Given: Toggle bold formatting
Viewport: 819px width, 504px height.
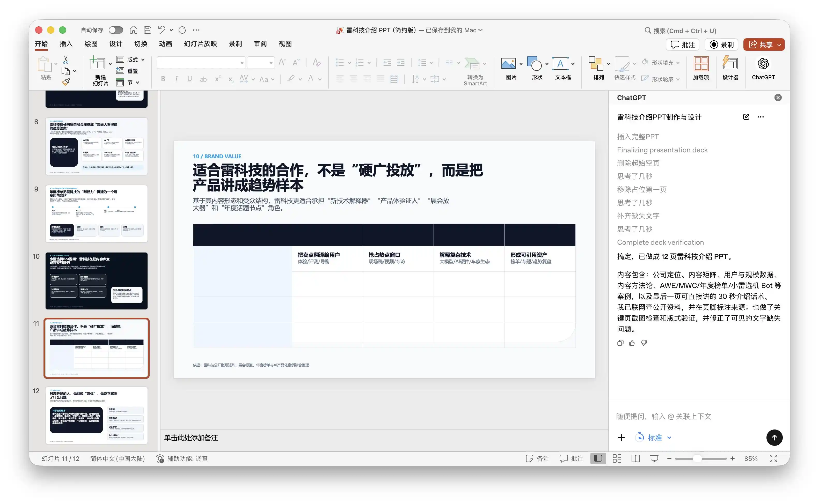Looking at the screenshot, I should (163, 79).
